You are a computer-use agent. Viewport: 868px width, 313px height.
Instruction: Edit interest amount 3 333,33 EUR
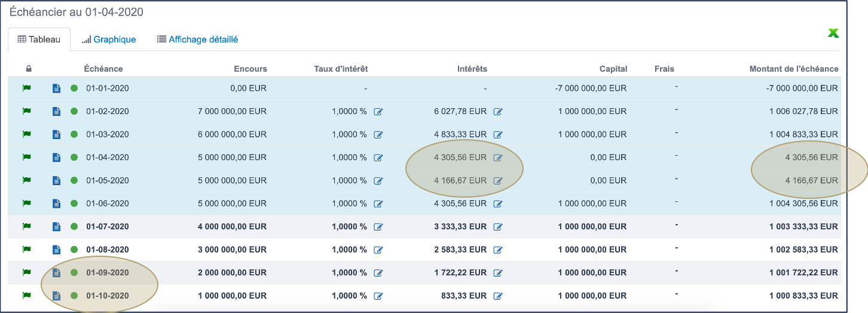point(498,227)
